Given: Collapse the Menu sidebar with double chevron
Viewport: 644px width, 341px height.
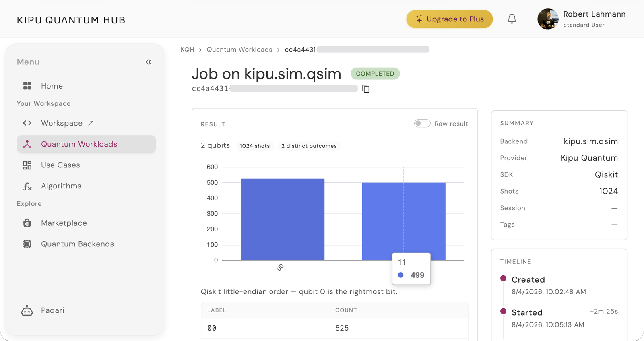Looking at the screenshot, I should tap(149, 62).
